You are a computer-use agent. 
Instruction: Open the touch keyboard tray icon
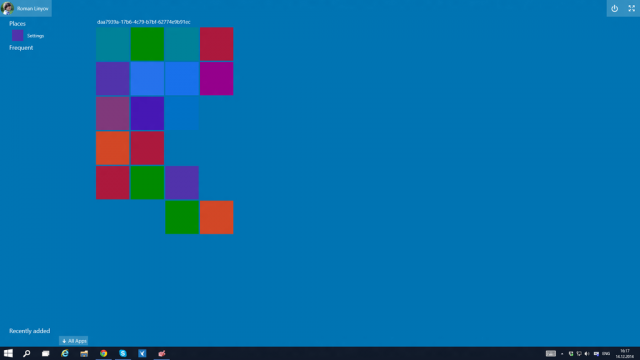pos(551,353)
